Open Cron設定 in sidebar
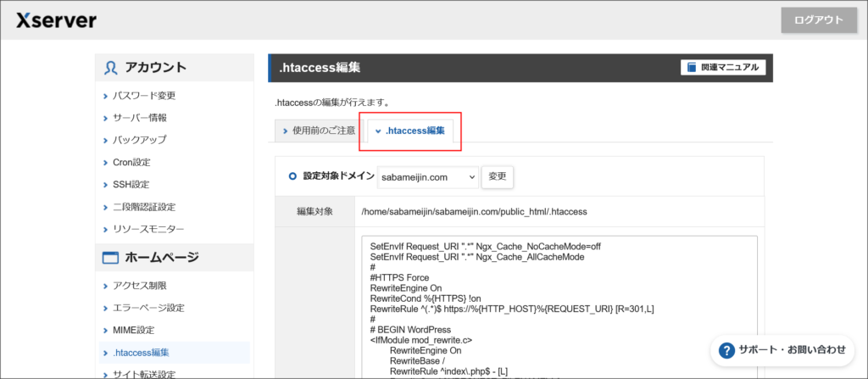This screenshot has height=379, width=868. tap(131, 162)
